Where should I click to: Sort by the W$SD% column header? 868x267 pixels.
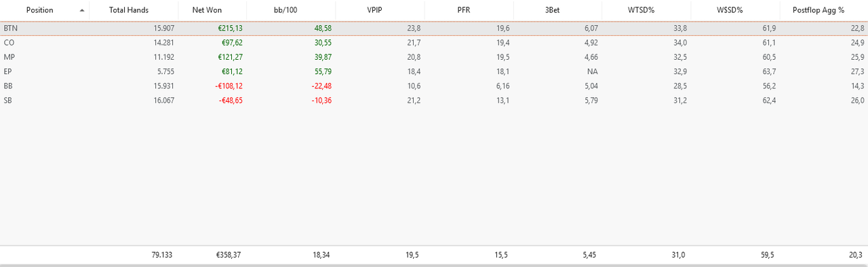pos(730,10)
